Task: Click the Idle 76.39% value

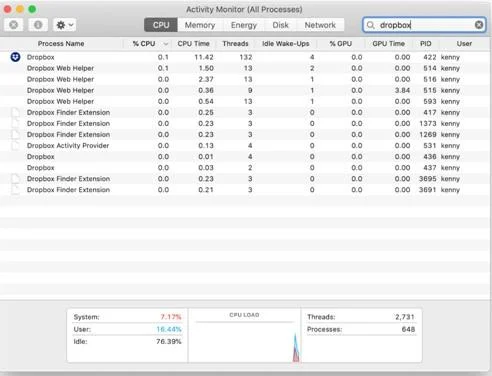Action: point(169,342)
